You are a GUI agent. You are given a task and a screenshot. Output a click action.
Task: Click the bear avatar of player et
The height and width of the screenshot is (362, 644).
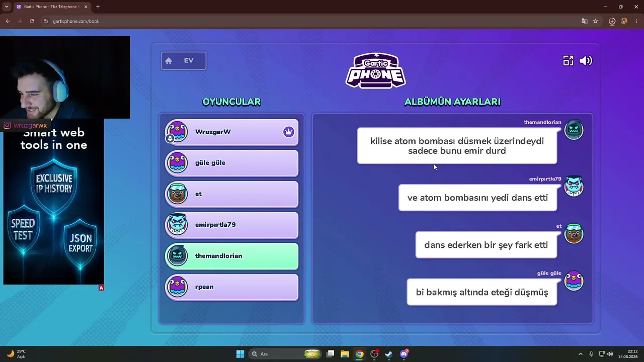coord(177,194)
